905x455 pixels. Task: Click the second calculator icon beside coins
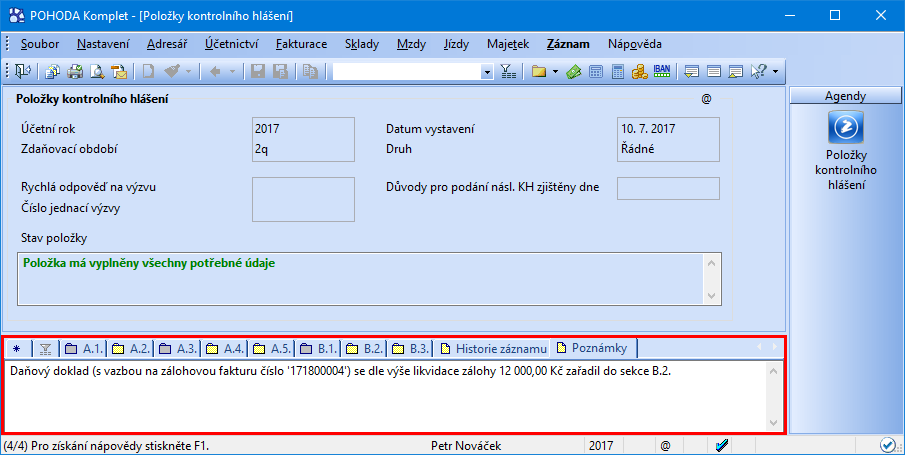tap(618, 72)
